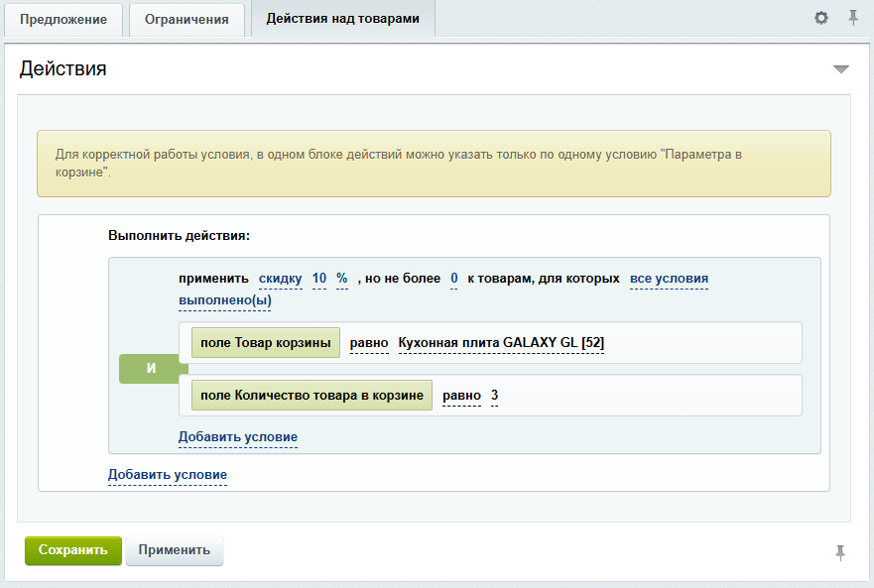This screenshot has width=874, height=588.
Task: Click the pin icon in the tab bar
Action: tap(853, 18)
